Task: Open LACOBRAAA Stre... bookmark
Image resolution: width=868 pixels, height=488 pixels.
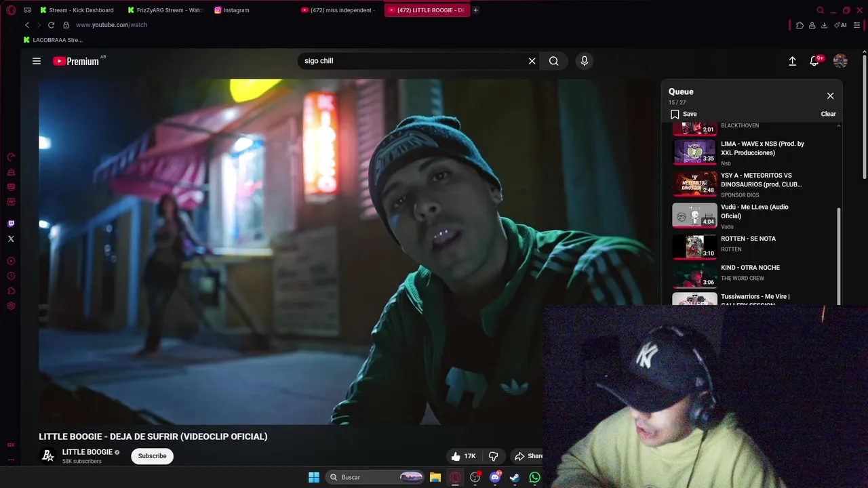Action: (53, 40)
